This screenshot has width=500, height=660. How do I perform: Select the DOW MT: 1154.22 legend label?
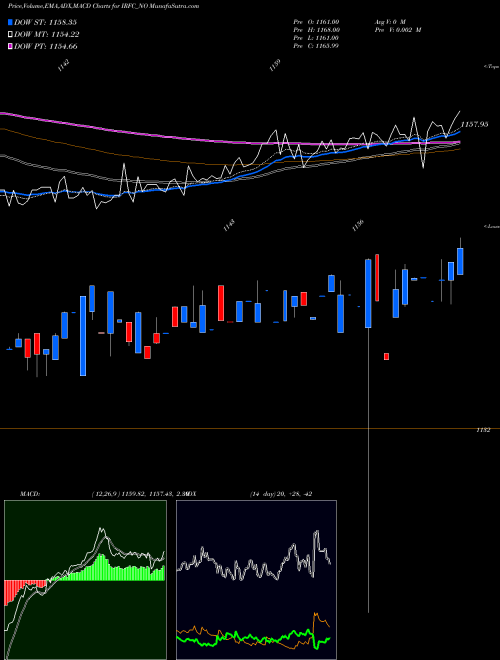tap(47, 35)
